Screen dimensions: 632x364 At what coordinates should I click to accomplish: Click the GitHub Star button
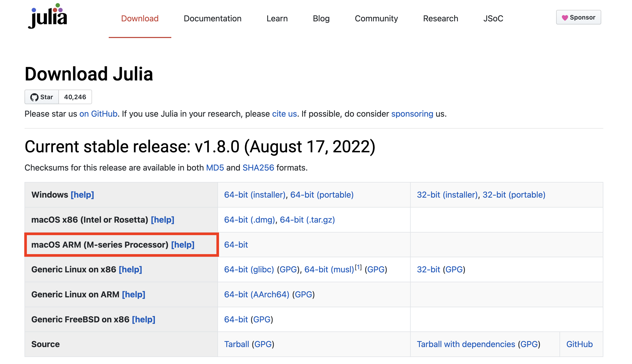click(x=42, y=97)
